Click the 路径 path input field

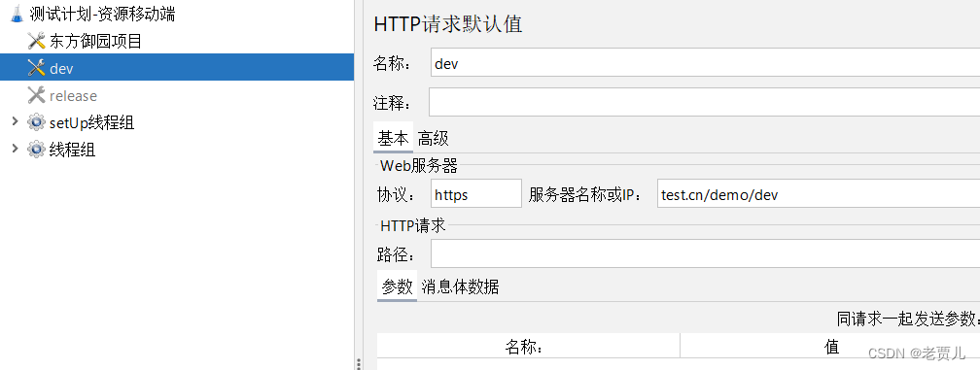tap(705, 253)
